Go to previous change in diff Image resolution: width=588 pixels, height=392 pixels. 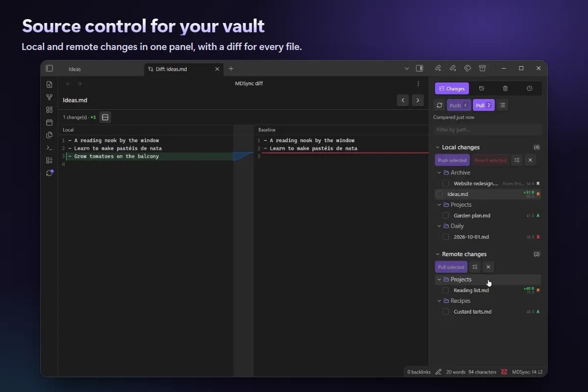point(403,100)
